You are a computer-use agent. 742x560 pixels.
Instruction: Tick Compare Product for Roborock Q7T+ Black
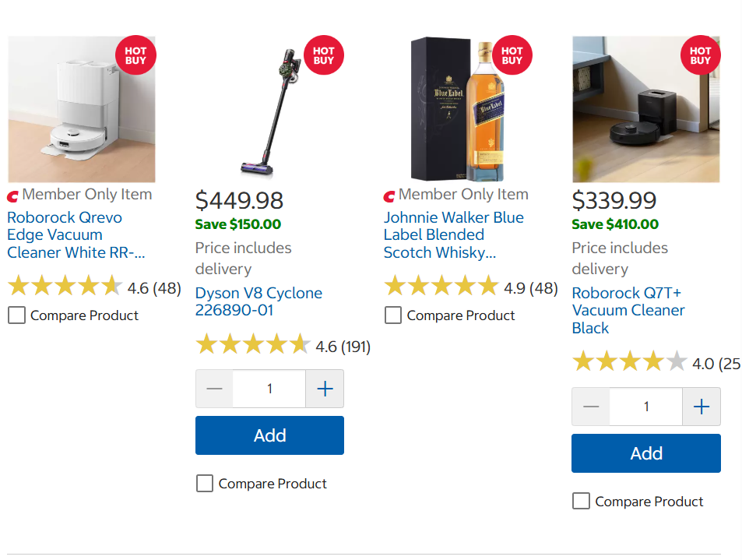point(581,501)
